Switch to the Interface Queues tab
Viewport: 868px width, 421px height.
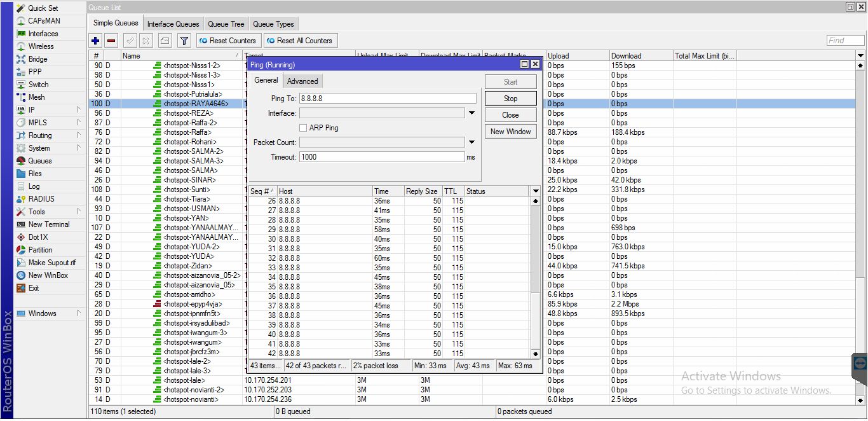(x=173, y=24)
